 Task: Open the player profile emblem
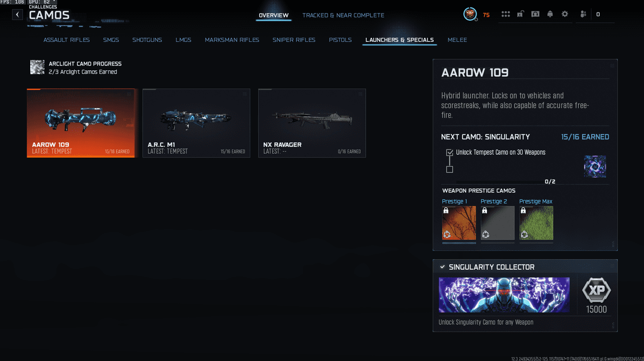470,15
